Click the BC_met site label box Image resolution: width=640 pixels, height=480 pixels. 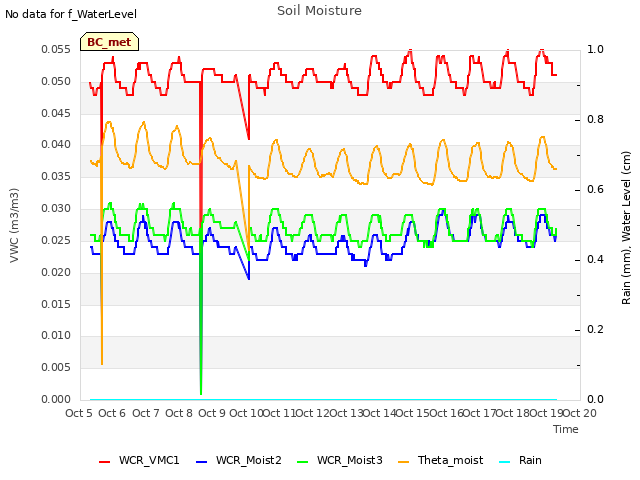point(109,42)
